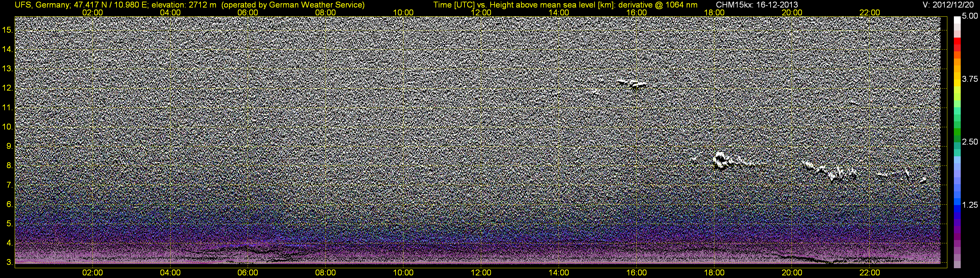Click the 18:00 label on the bottom time axis

[x=714, y=273]
